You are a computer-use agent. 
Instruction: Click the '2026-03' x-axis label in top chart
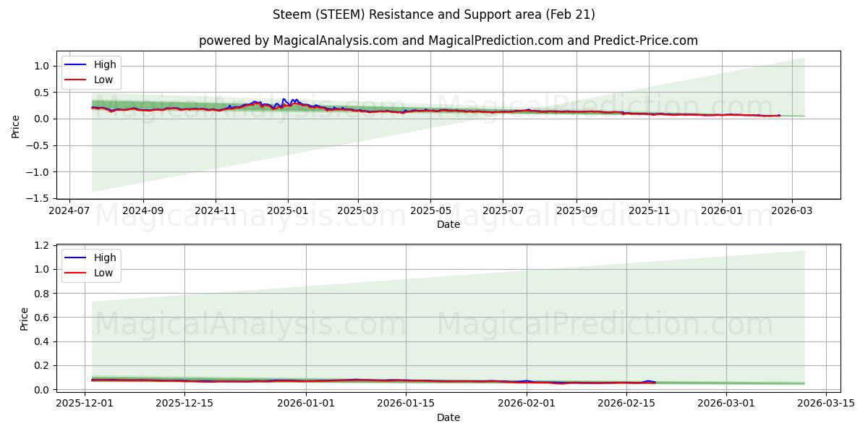792,211
